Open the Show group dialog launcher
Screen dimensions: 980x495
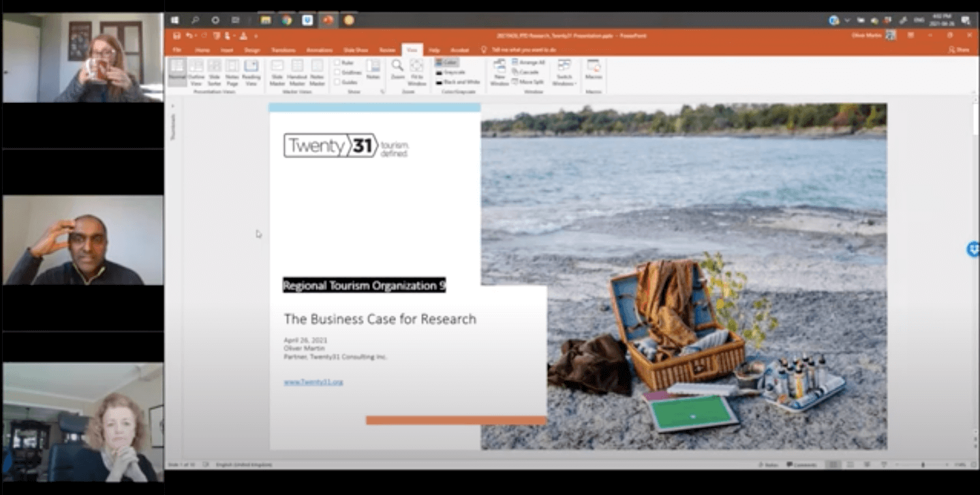pyautogui.click(x=382, y=91)
